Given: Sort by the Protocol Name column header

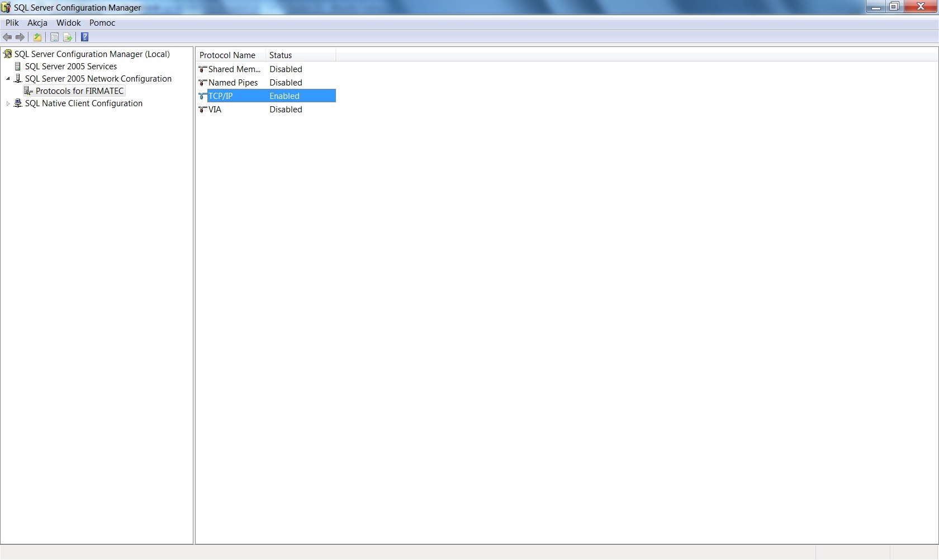Looking at the screenshot, I should (x=231, y=55).
